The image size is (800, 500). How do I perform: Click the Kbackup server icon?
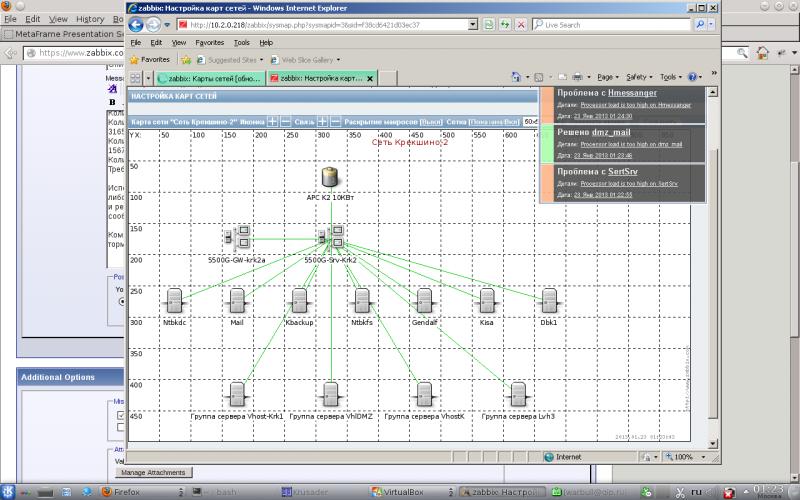[299, 300]
